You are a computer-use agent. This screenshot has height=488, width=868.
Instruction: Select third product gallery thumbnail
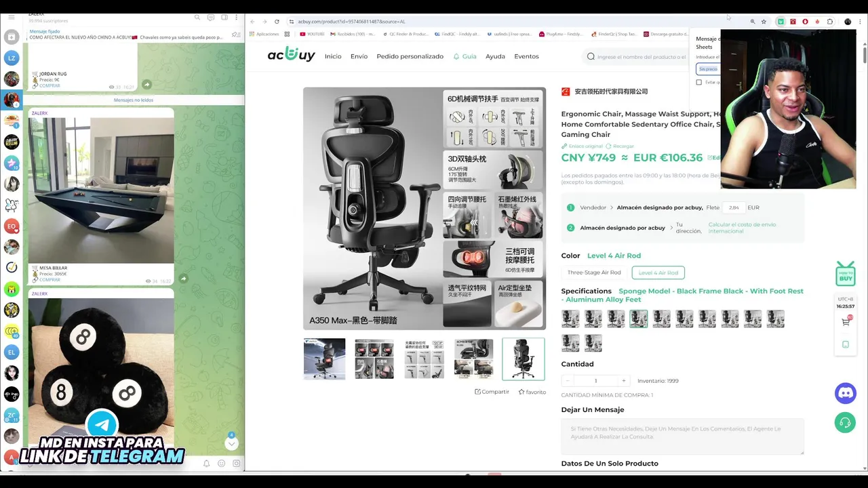click(x=424, y=359)
